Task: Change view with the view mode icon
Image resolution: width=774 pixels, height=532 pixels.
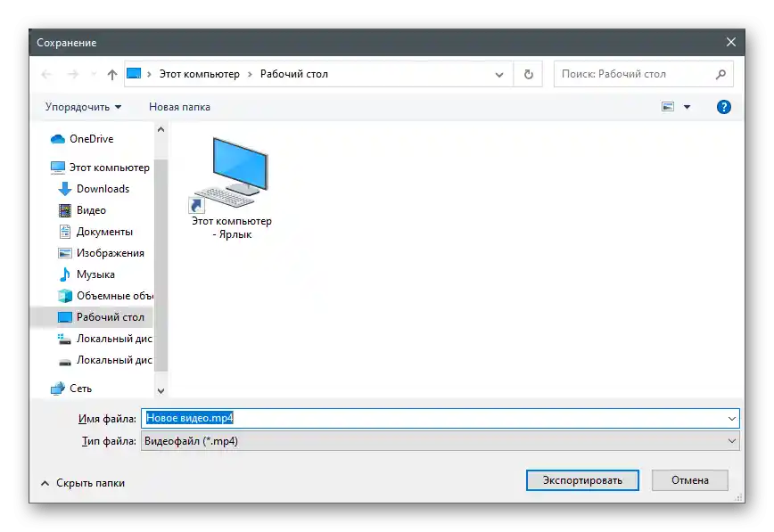Action: point(668,107)
